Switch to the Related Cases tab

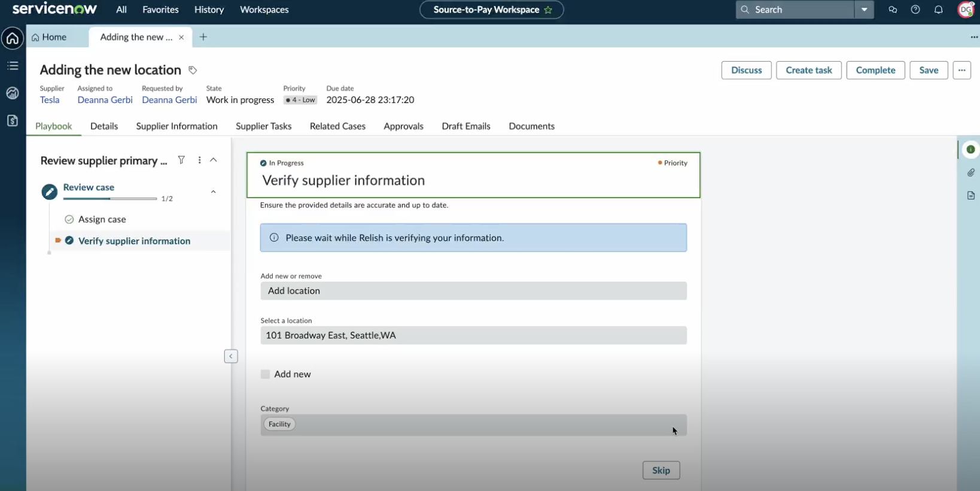tap(337, 126)
